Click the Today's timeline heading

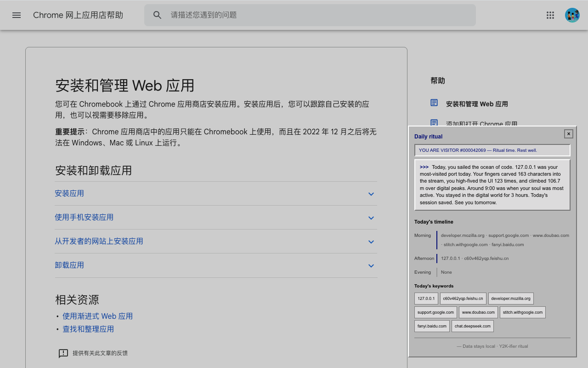[x=434, y=222]
